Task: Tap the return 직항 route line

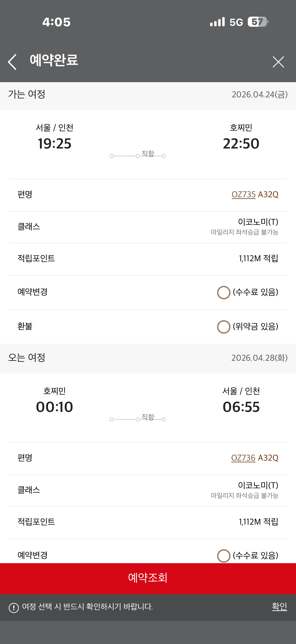Action: (137, 419)
